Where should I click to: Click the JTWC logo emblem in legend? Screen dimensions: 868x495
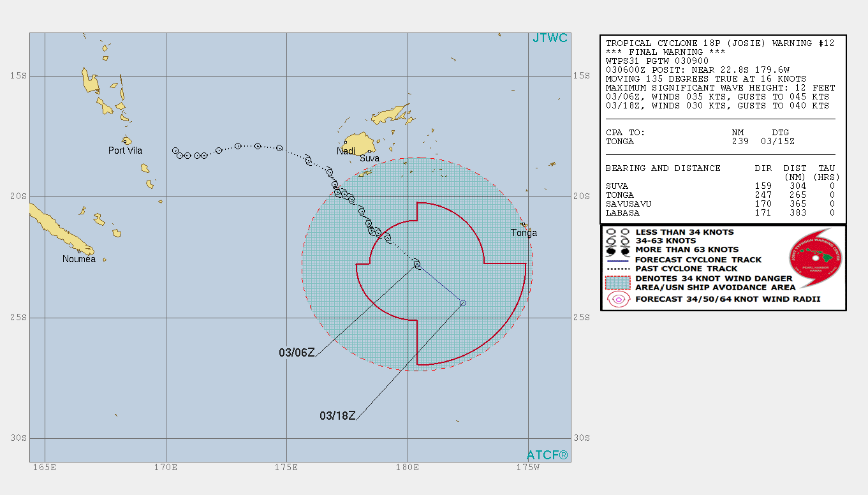click(815, 258)
